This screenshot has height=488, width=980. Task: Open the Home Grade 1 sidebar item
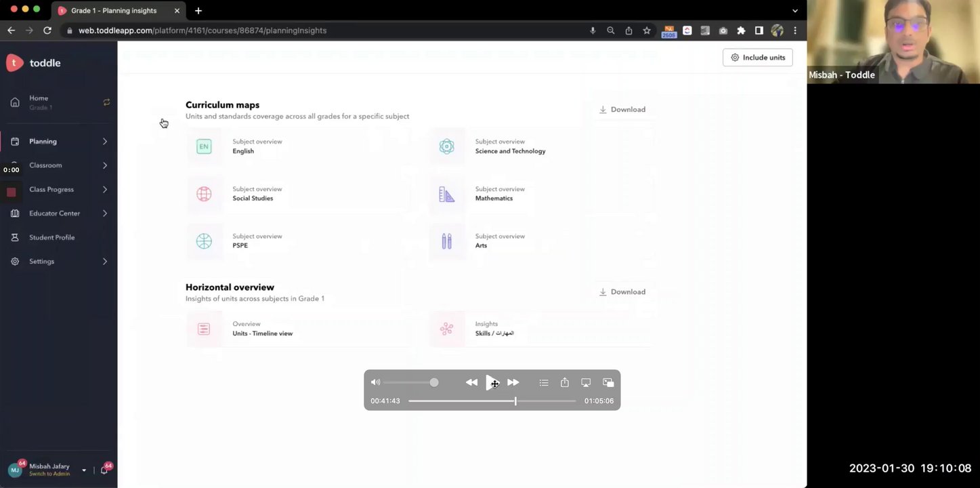pyautogui.click(x=39, y=102)
